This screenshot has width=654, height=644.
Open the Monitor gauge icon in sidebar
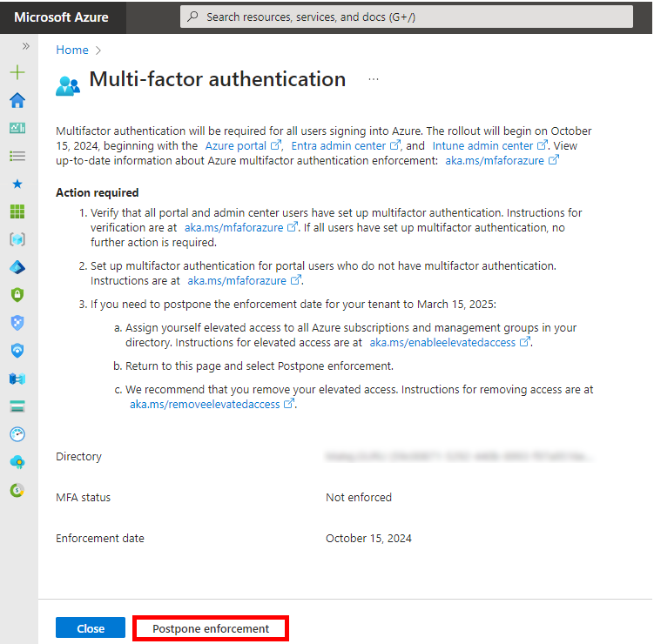(17, 434)
